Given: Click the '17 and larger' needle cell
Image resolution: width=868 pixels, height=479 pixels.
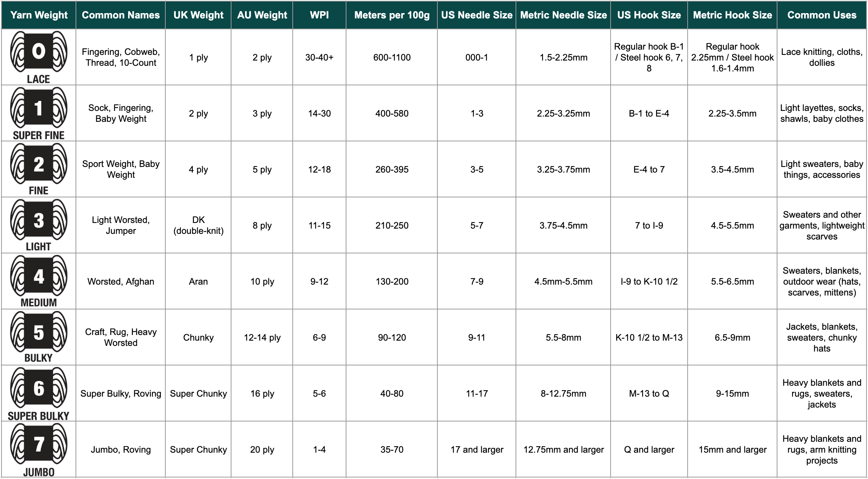Looking at the screenshot, I should point(477,449).
